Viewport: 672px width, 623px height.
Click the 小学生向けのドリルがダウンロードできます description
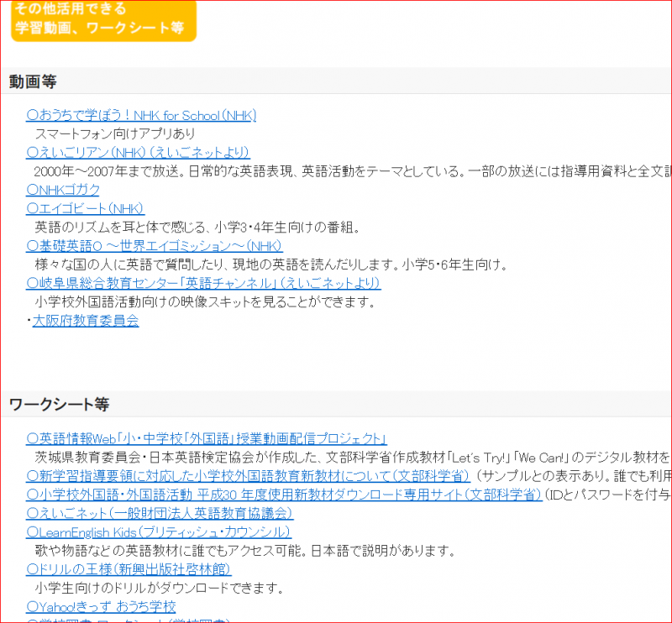(x=160, y=588)
